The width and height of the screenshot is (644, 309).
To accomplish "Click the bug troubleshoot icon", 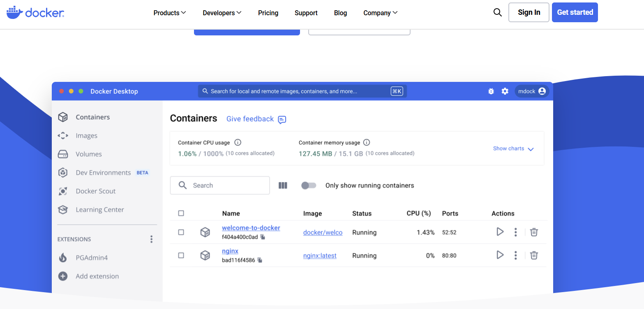I will [491, 91].
